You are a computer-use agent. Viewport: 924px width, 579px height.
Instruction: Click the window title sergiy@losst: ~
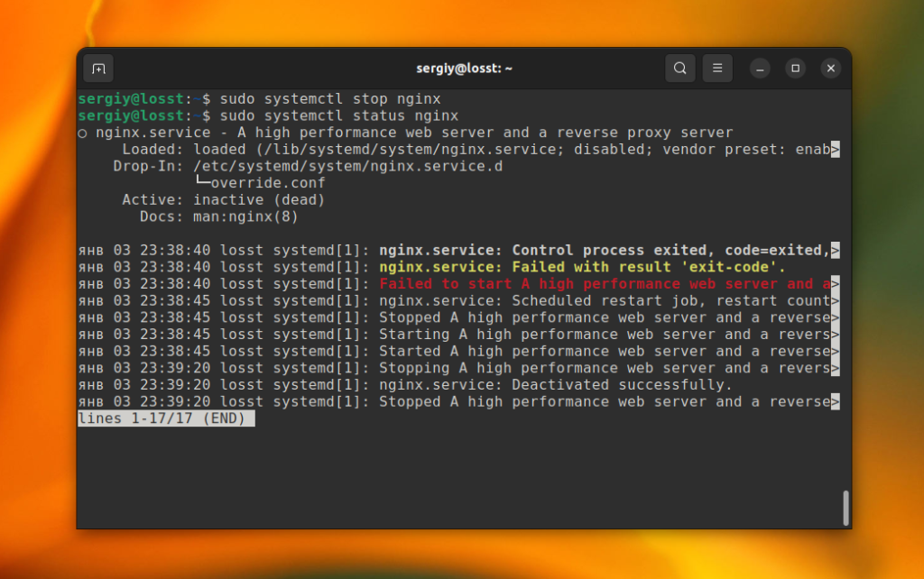click(465, 69)
